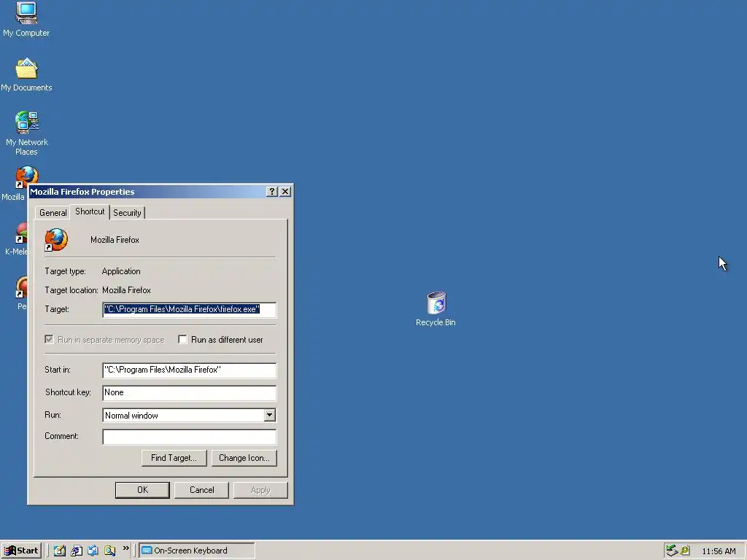Screen dimensions: 747x560
Task: Switch to the Security tab
Action: [127, 213]
